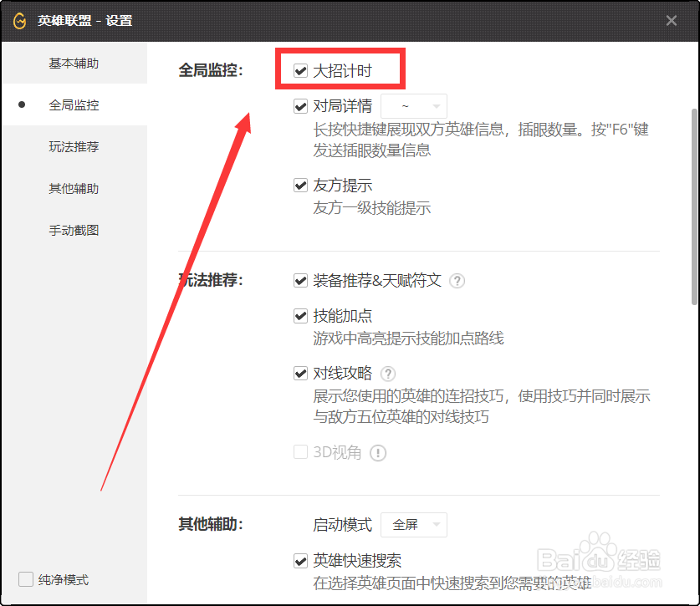The image size is (700, 606).
Task: Click the warning icon next to 3D视角
Action: (378, 453)
